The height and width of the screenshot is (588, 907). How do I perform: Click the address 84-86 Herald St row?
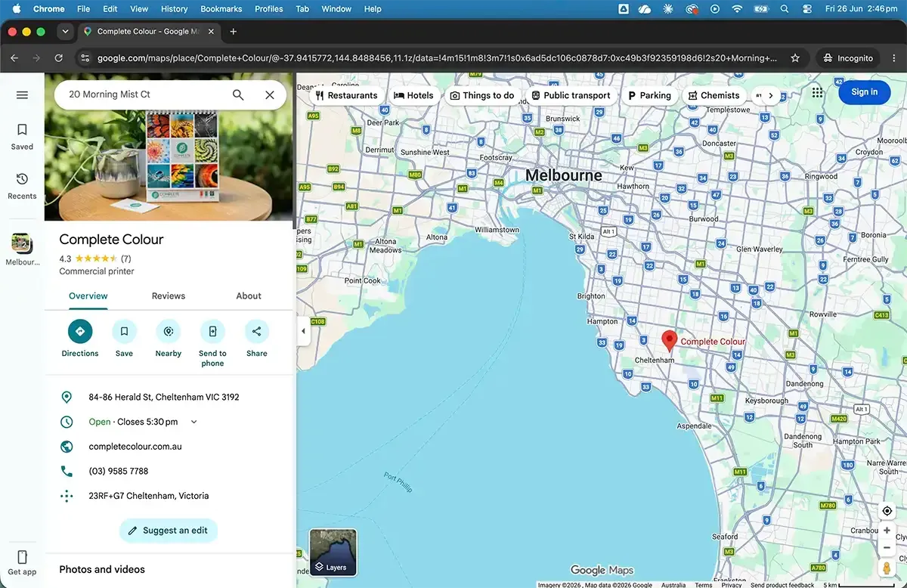(x=169, y=398)
